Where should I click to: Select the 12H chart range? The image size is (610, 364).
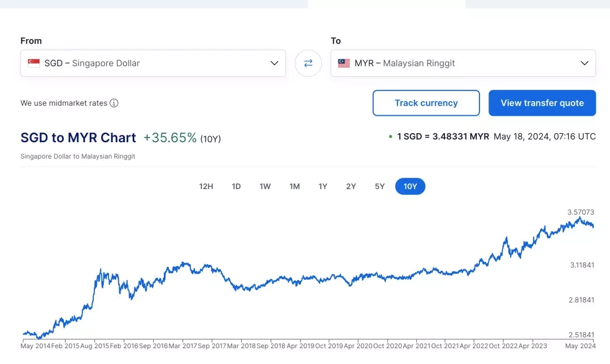[206, 186]
